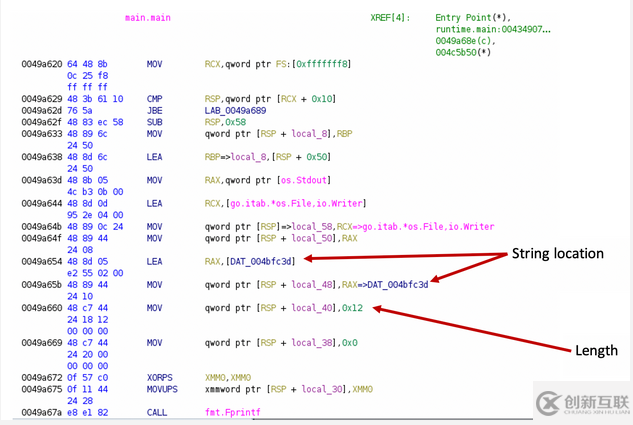
Task: Click the SUB mnemonic
Action: (x=155, y=122)
